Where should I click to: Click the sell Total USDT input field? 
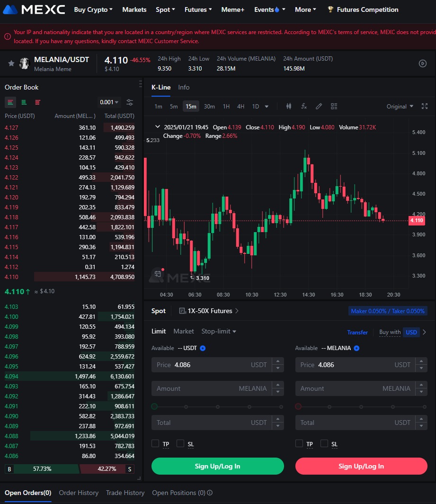click(361, 423)
